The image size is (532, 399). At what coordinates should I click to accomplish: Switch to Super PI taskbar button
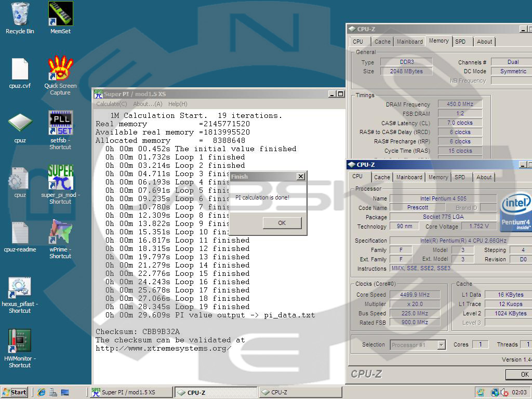coord(131,392)
